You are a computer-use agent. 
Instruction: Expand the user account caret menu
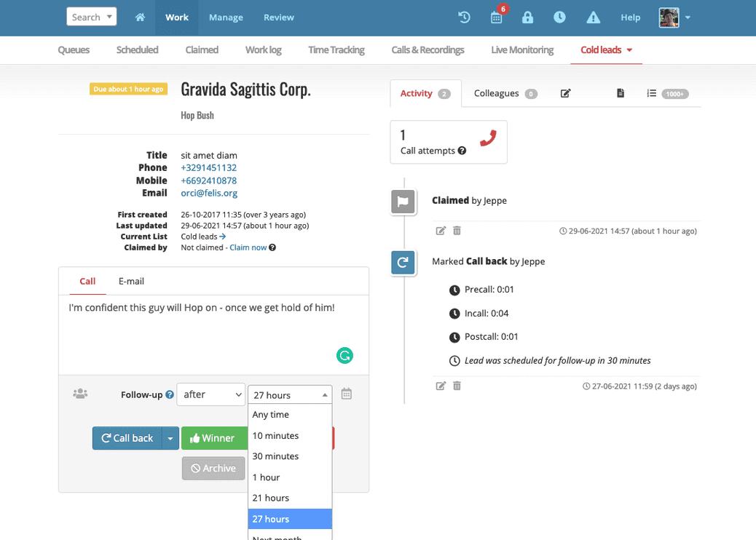[688, 17]
